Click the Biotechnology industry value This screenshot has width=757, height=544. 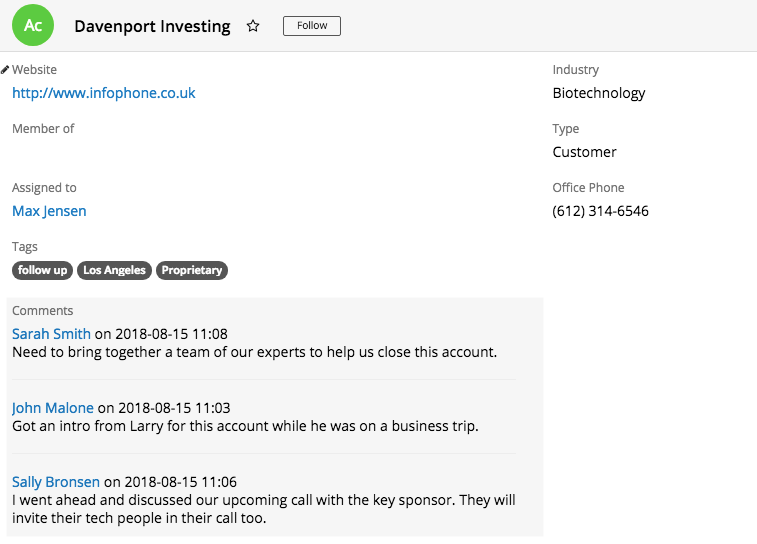coord(599,93)
